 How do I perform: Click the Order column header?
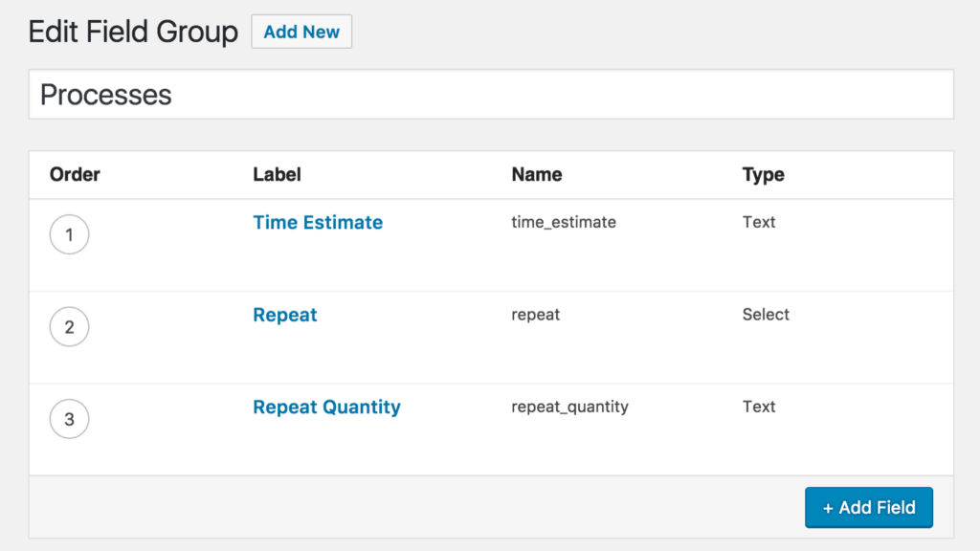75,174
